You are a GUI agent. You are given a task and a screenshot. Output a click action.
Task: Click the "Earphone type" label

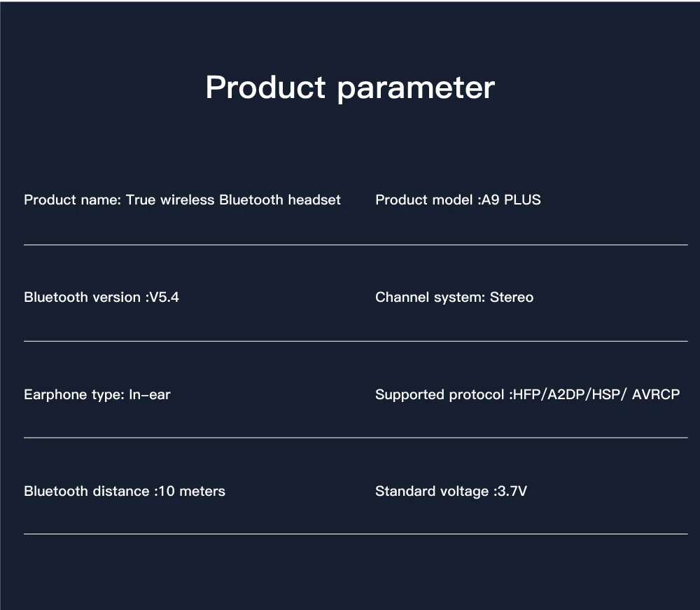click(x=74, y=394)
